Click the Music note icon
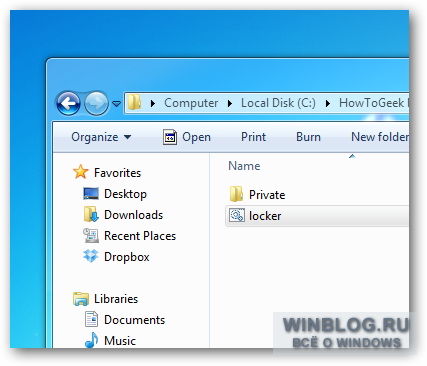The height and width of the screenshot is (366, 427). coord(91,340)
